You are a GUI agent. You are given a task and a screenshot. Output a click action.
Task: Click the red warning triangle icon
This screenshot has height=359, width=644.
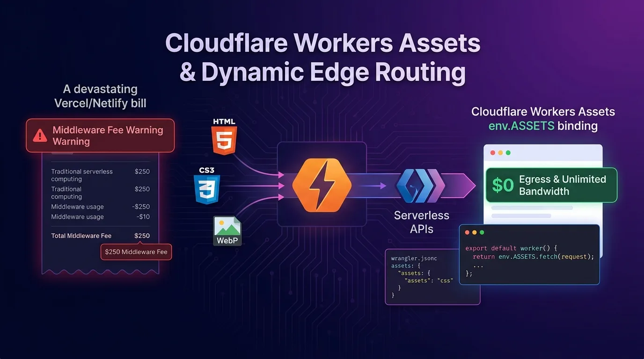click(40, 136)
